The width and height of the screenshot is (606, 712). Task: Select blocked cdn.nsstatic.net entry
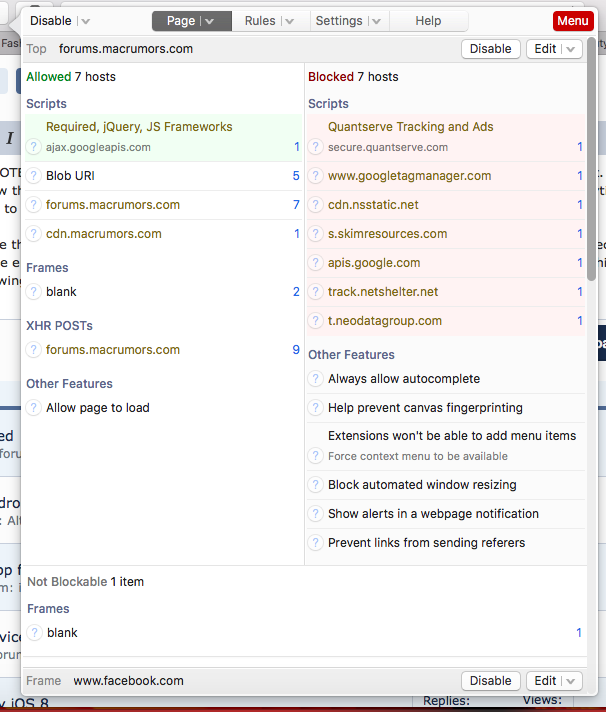pyautogui.click(x=446, y=205)
